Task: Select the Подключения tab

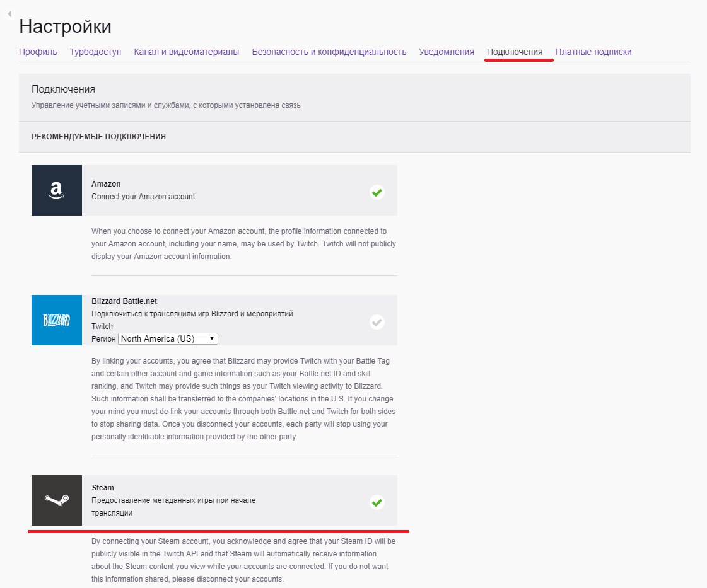Action: 515,52
